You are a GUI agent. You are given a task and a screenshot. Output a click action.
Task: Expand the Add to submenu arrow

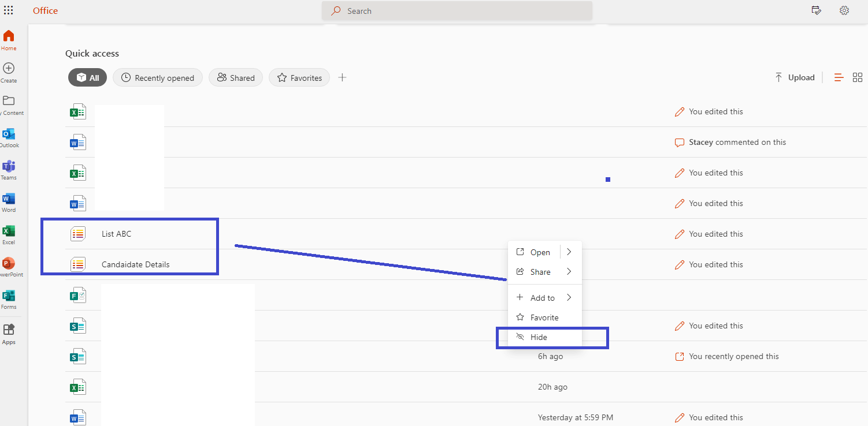point(569,298)
